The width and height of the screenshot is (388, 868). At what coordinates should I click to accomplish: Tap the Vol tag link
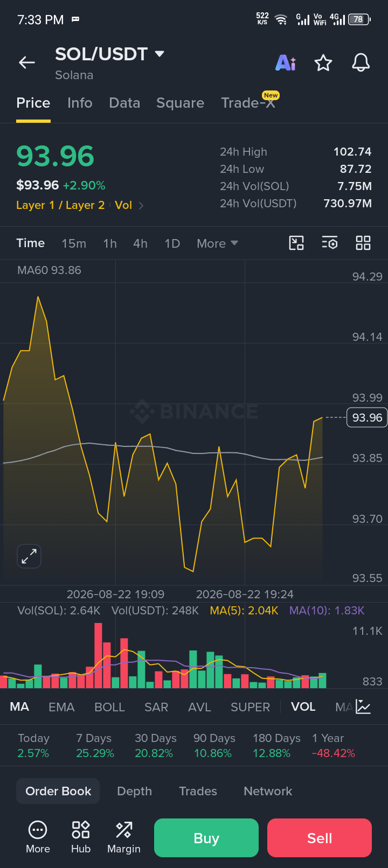tap(123, 205)
